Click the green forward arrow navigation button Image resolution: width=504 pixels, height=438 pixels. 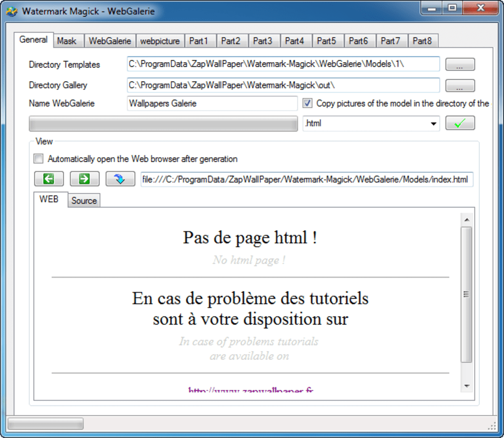pos(84,179)
